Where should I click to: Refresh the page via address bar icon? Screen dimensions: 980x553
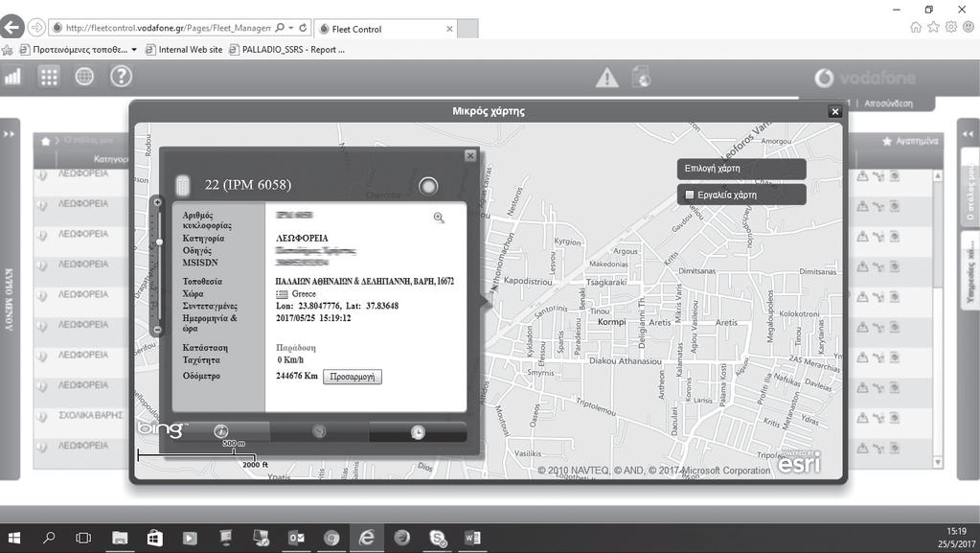[x=303, y=28]
